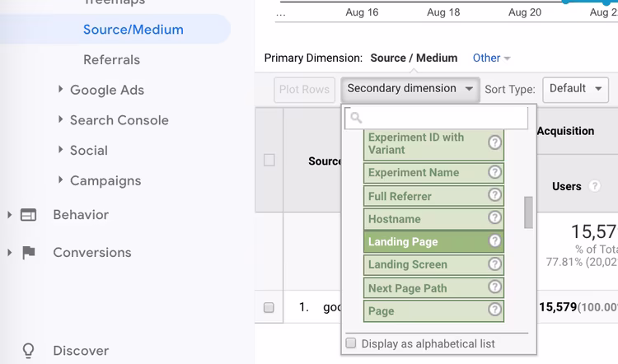This screenshot has width=618, height=364.
Task: Click the Discover lightbulb icon
Action: click(28, 351)
